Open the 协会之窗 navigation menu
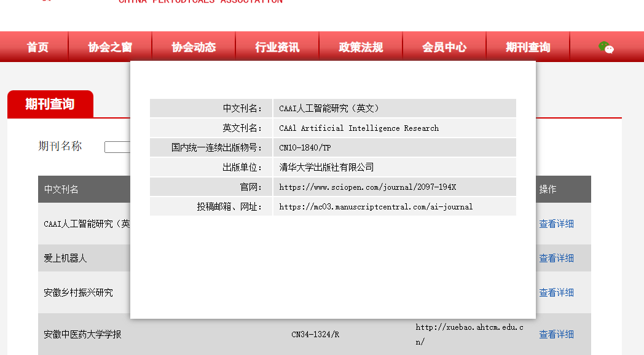644x355 pixels. (x=111, y=47)
